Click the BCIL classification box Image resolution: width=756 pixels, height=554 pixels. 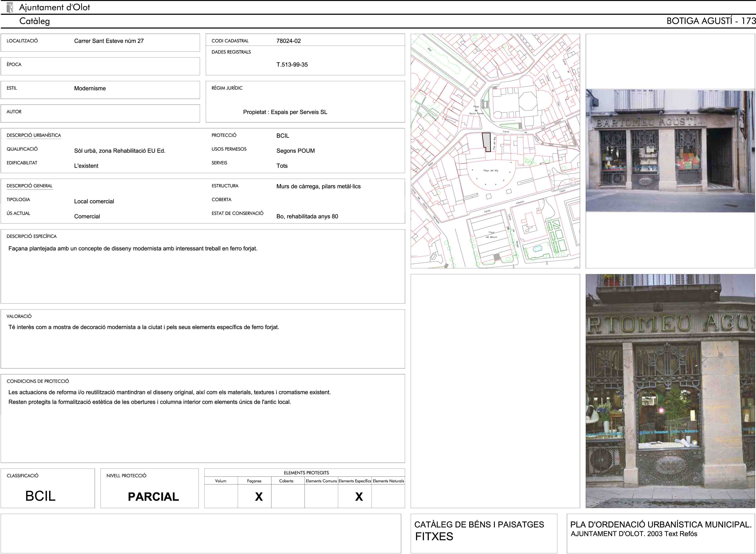point(40,496)
